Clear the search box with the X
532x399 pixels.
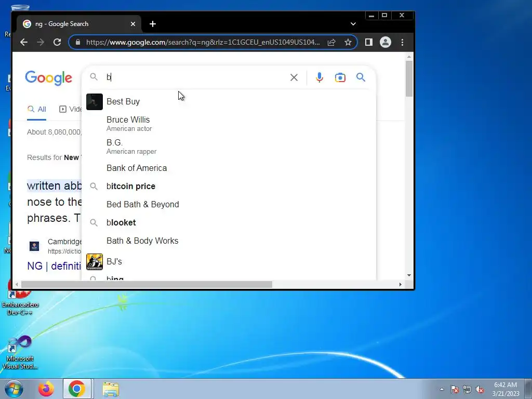pos(294,77)
